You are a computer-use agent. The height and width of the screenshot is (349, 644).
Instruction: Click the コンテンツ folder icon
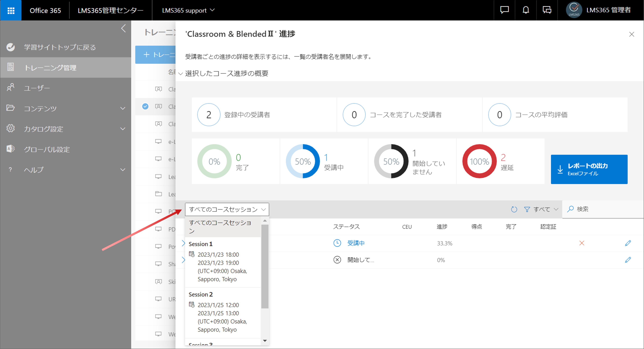[11, 108]
